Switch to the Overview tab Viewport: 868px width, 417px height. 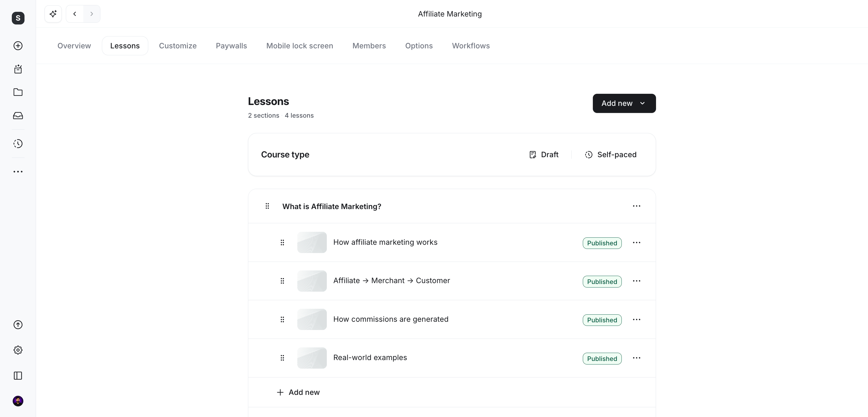point(74,46)
